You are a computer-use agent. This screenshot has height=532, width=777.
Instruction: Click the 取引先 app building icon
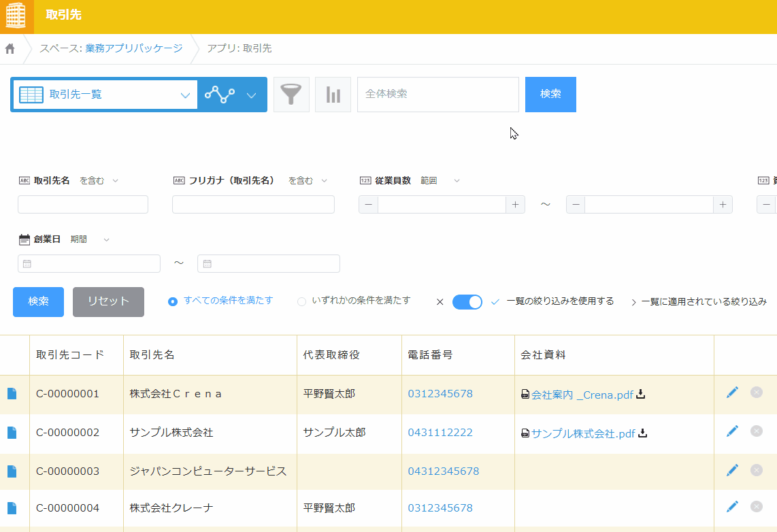coord(16,16)
